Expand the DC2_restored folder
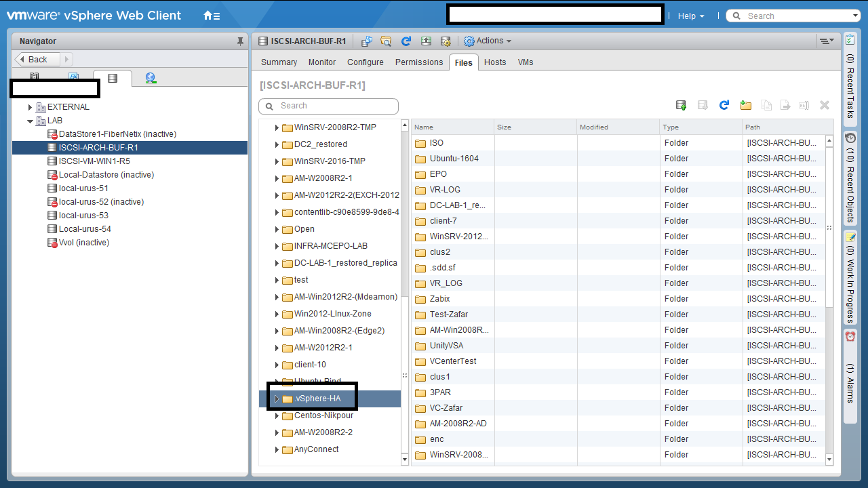The image size is (868, 488). (277, 144)
